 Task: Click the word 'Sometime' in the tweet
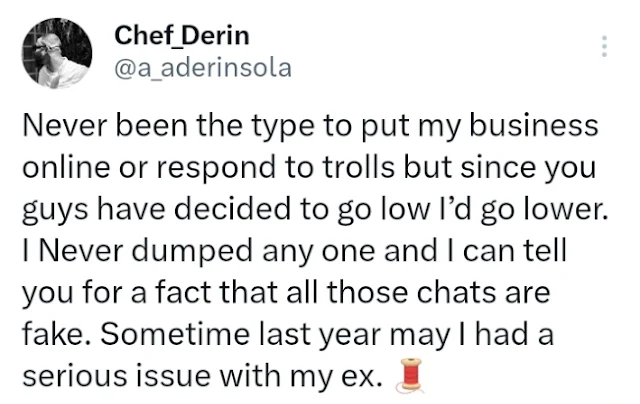click(175, 334)
